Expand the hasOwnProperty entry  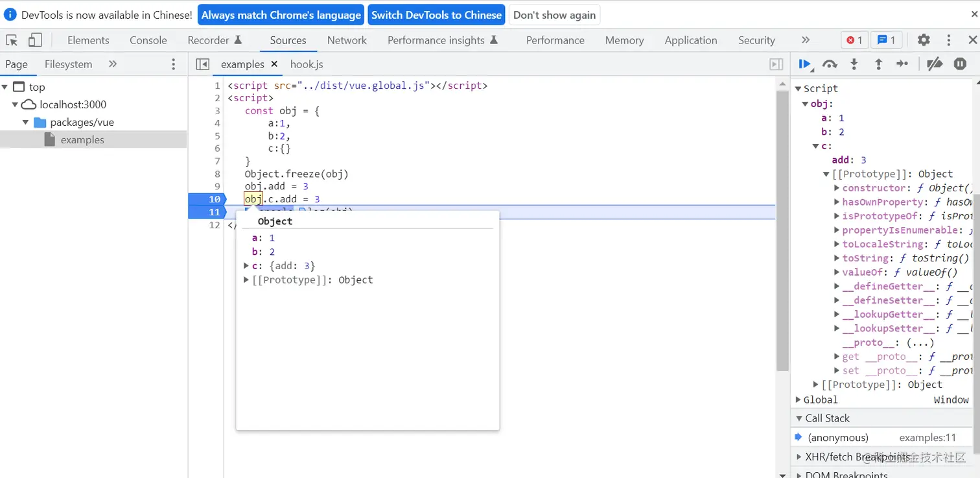pyautogui.click(x=837, y=202)
